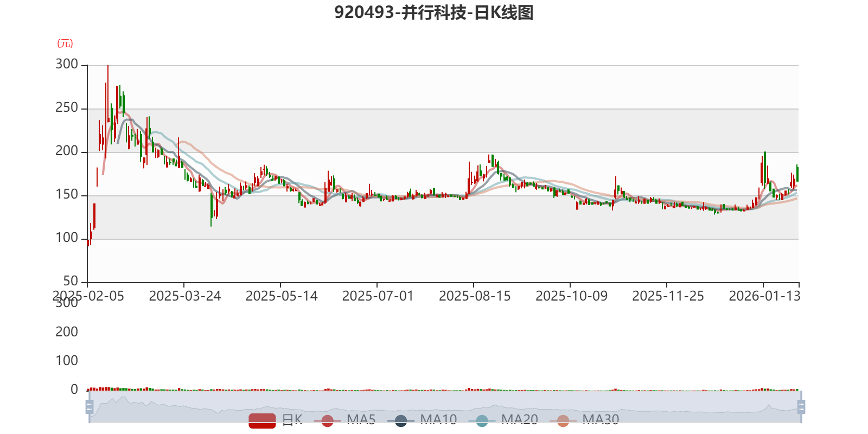The image size is (868, 434).
Task: Click the 2025-08-15 date axis label
Action: (x=475, y=296)
